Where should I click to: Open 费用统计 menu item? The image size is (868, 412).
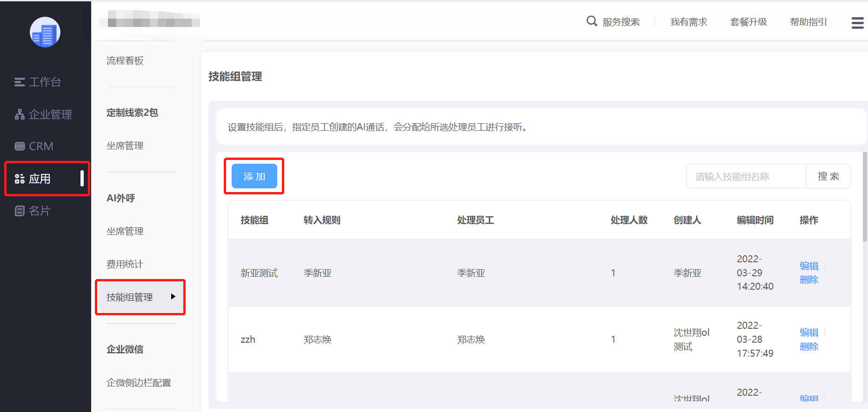coord(125,264)
